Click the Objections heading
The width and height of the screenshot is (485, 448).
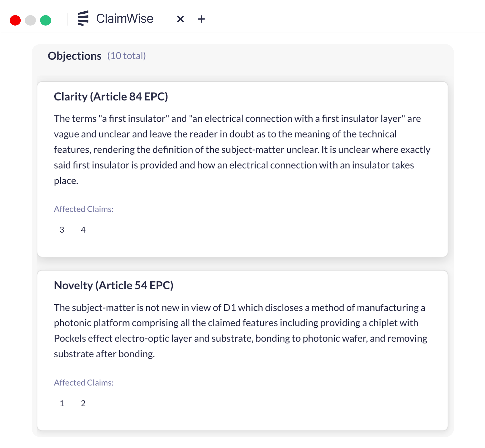pyautogui.click(x=74, y=56)
